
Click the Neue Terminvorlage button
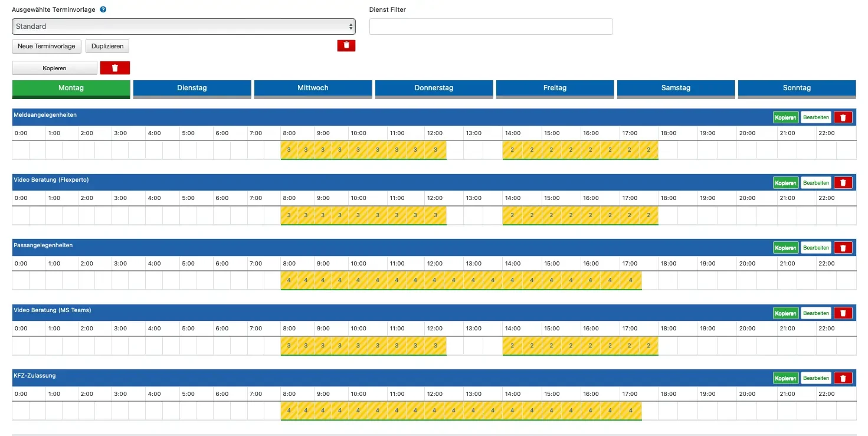point(47,46)
